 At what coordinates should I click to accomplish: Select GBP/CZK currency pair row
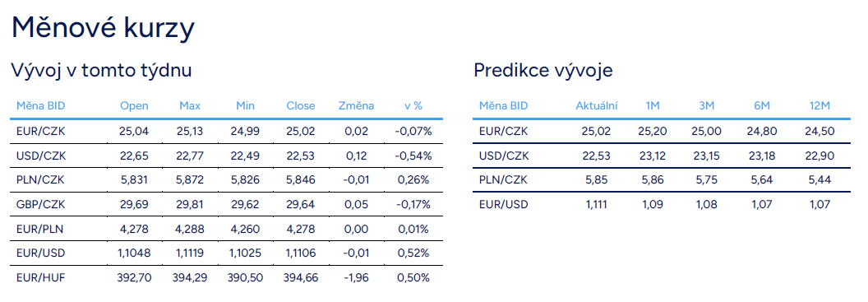coord(226,204)
